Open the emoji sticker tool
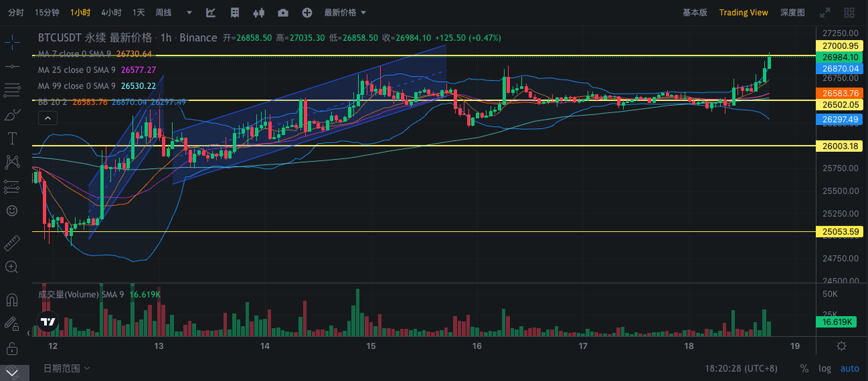The image size is (868, 381). (x=12, y=210)
